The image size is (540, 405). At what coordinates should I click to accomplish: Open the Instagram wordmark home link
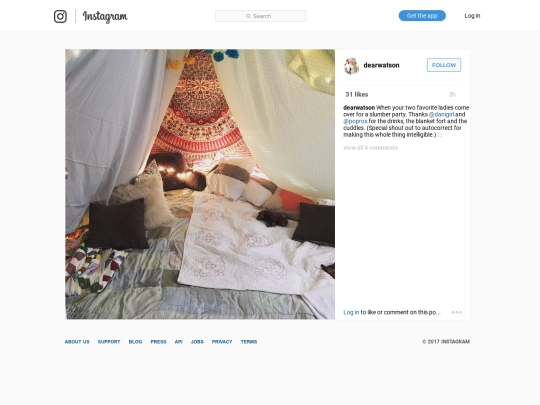point(105,16)
